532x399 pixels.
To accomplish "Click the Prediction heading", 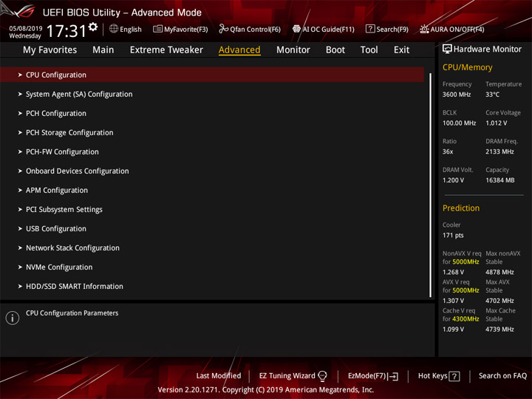I will (461, 208).
